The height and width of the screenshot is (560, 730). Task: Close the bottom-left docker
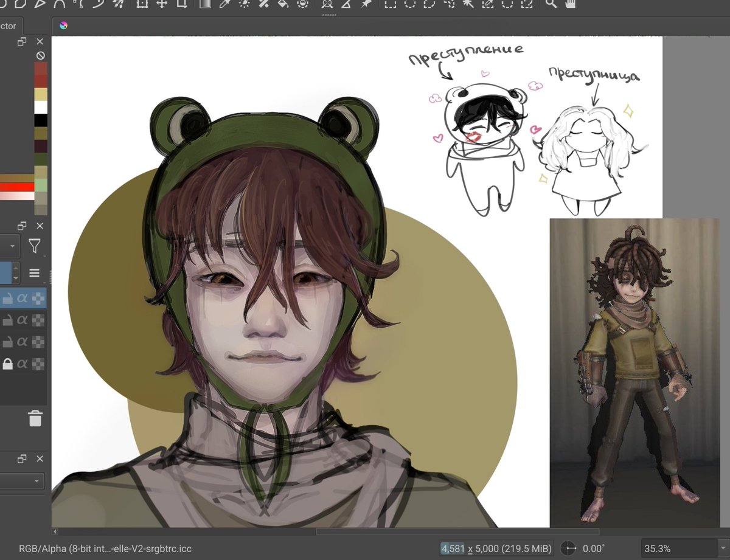[40, 458]
